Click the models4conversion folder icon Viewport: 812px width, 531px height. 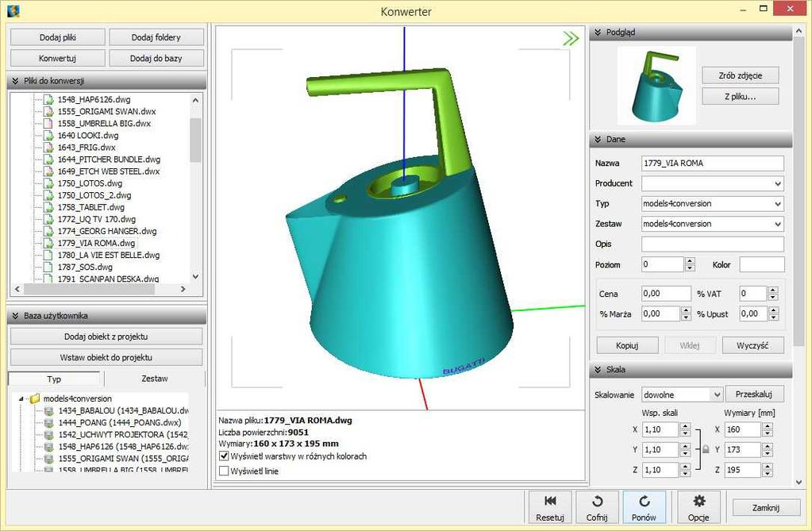pos(35,398)
